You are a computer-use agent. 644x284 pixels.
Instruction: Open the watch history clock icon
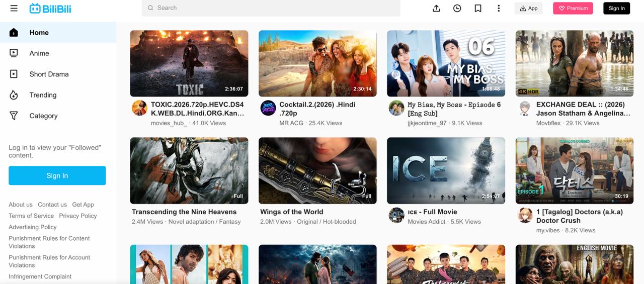pos(457,8)
